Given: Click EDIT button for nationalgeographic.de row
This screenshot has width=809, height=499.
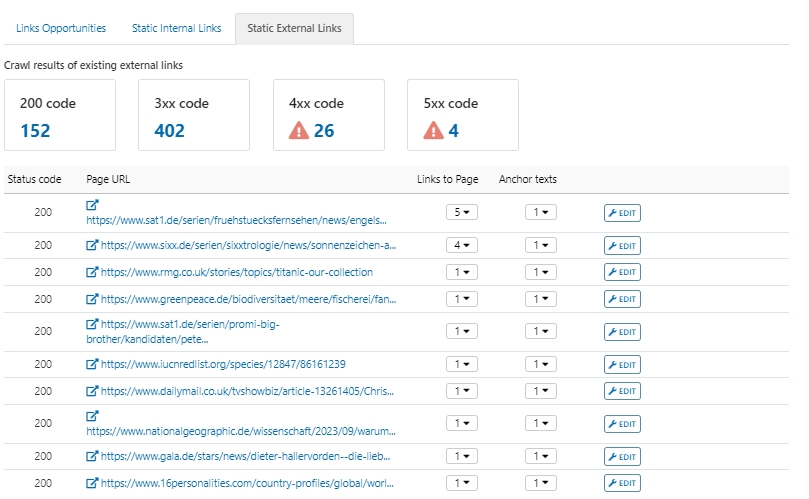Looking at the screenshot, I should pyautogui.click(x=622, y=424).
